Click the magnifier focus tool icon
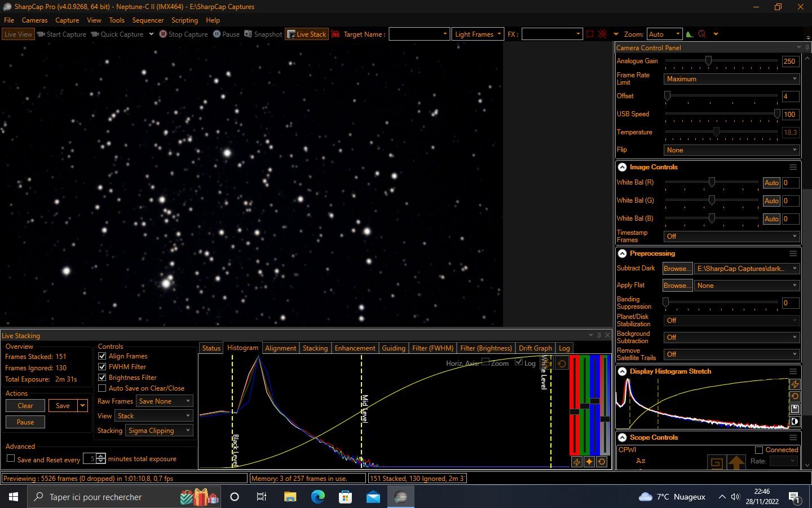 (x=702, y=34)
